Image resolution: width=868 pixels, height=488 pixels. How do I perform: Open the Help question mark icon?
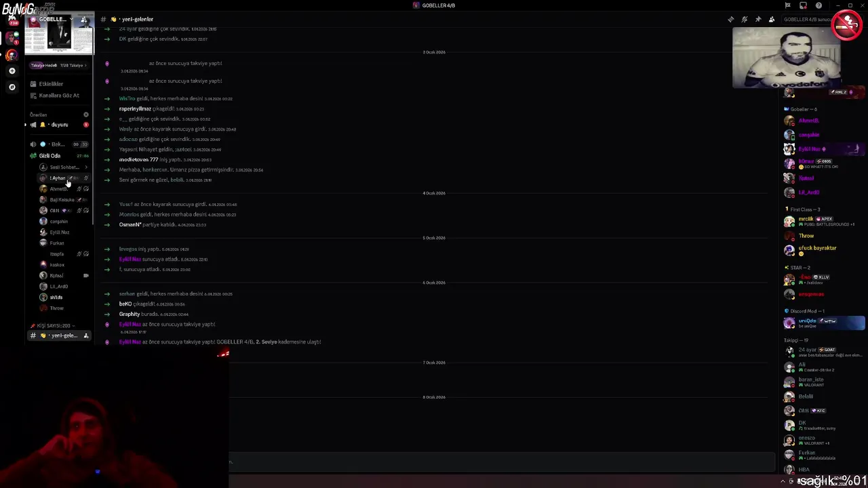coord(818,5)
